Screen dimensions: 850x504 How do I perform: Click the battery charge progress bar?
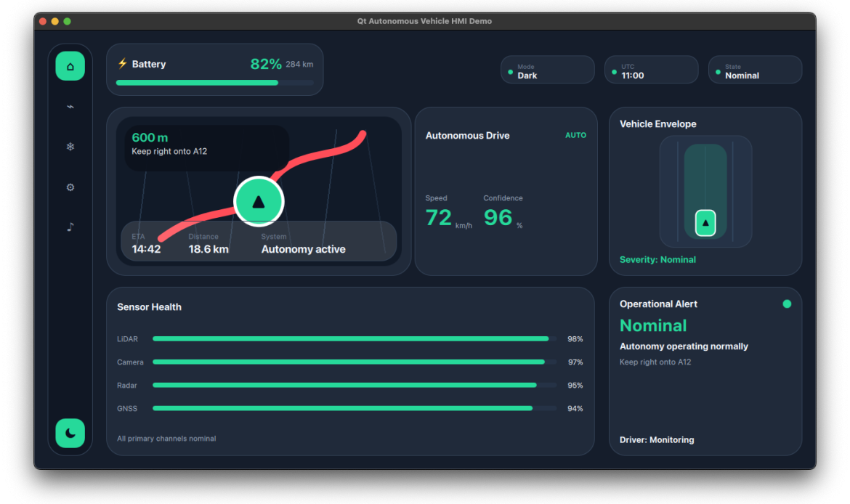pos(214,83)
